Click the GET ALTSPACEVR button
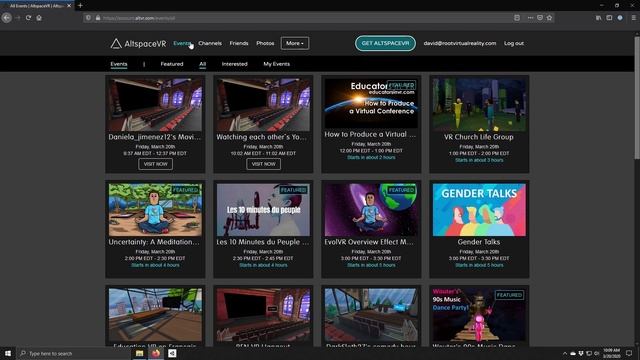This screenshot has height=360, width=640. pos(385,43)
